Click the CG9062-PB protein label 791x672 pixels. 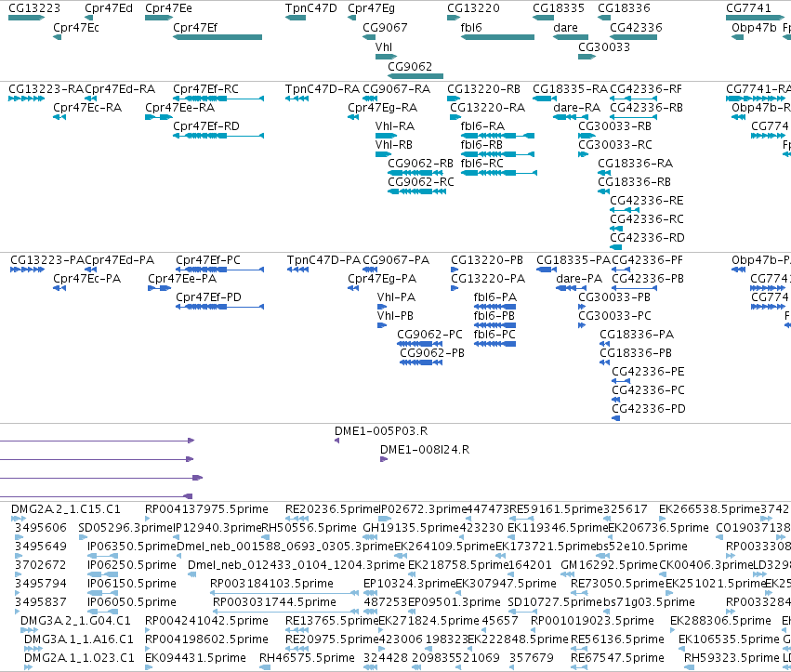coord(432,353)
